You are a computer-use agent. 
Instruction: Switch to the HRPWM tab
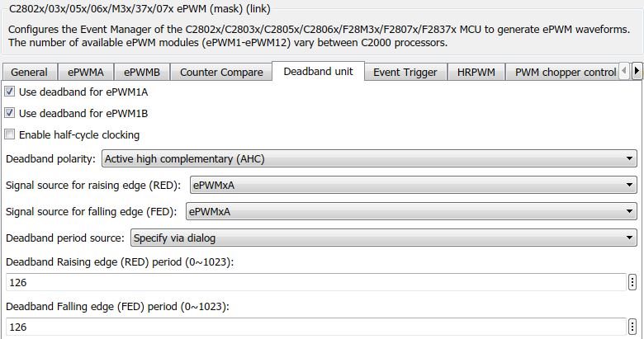476,73
